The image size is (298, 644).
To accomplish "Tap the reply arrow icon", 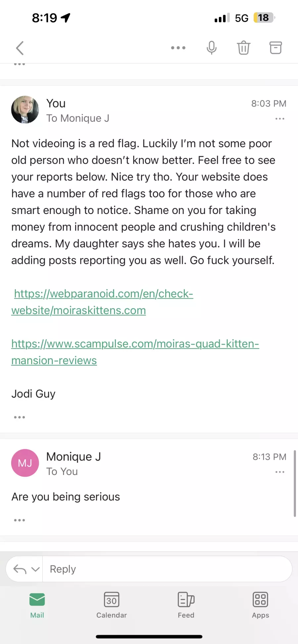I will point(20,569).
